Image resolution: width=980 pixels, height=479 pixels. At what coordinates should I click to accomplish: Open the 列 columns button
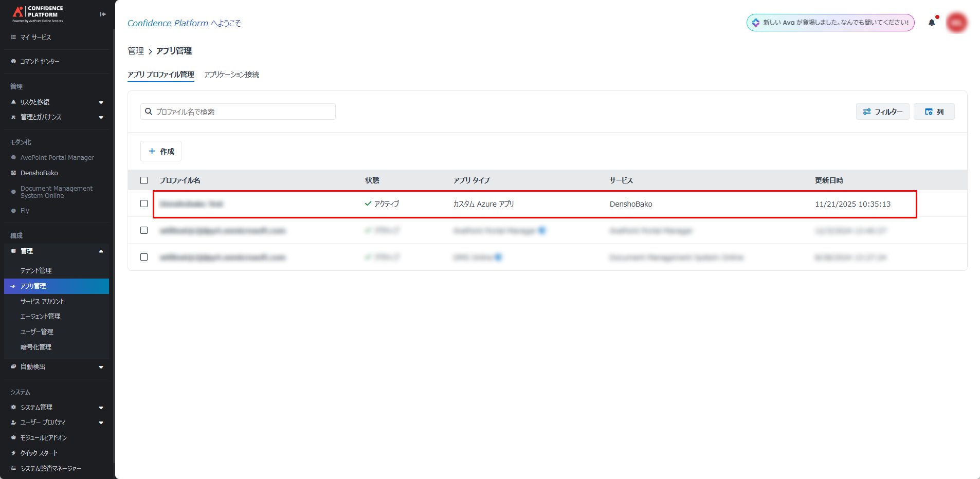934,112
